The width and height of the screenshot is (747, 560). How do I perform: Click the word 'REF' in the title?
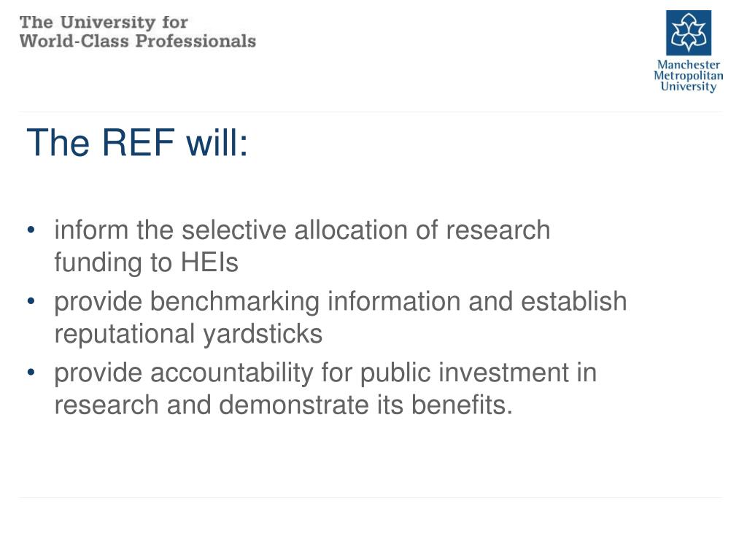[138, 142]
